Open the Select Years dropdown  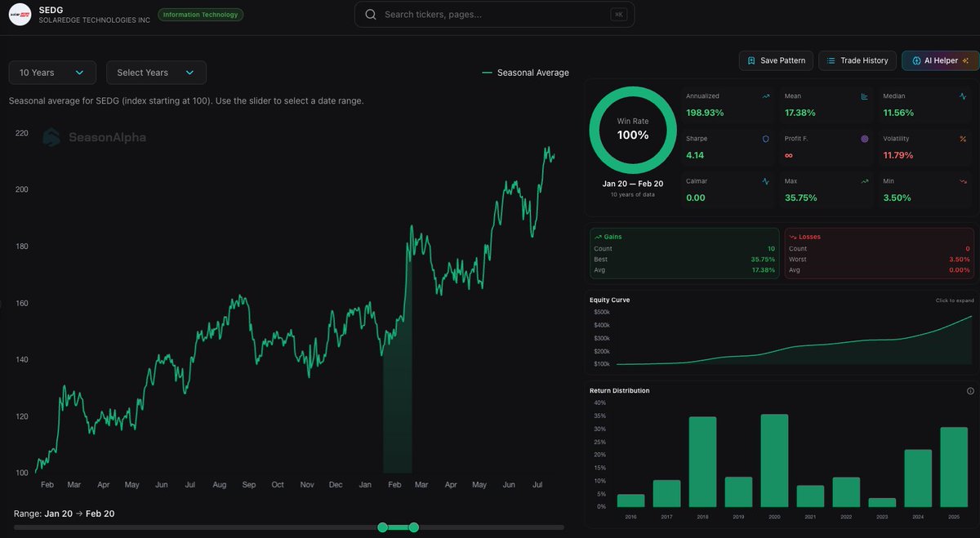(156, 73)
